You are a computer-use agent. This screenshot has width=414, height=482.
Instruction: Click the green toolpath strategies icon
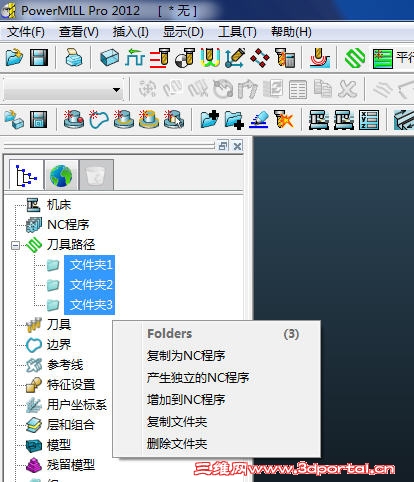pyautogui.click(x=355, y=58)
